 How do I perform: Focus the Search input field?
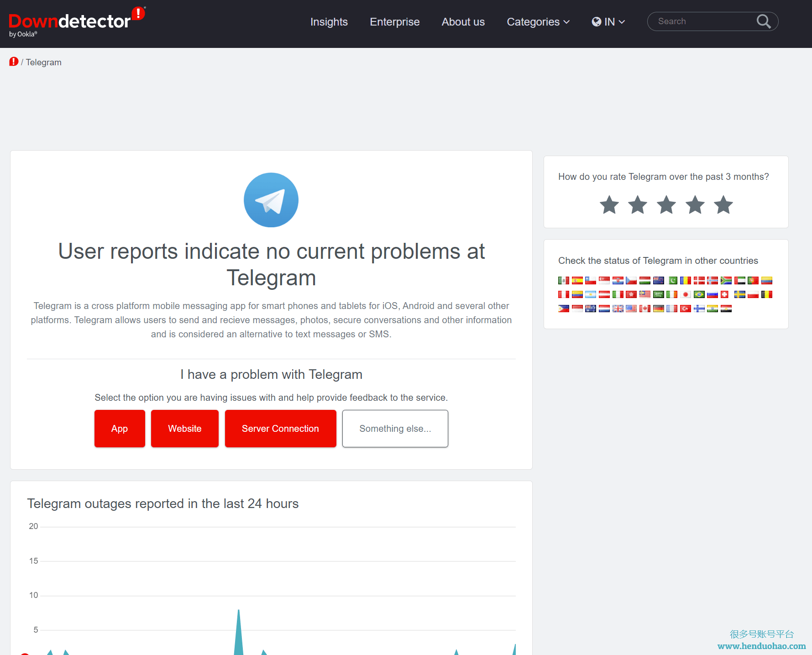pos(703,21)
